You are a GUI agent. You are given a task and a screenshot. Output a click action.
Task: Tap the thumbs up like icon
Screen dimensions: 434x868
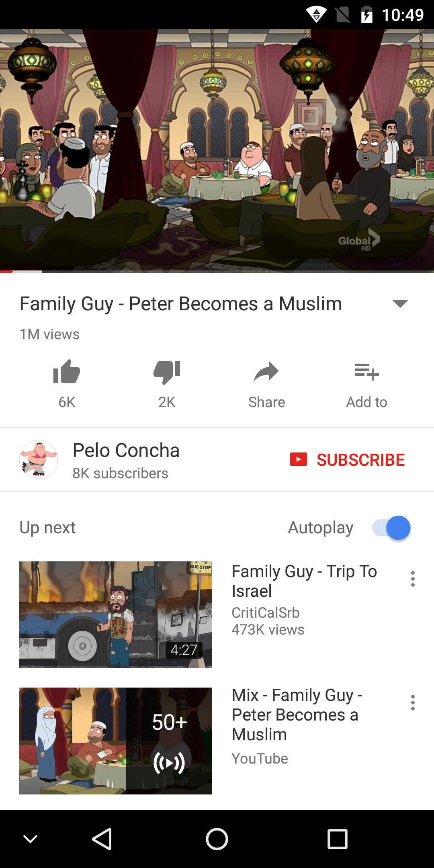pyautogui.click(x=67, y=371)
